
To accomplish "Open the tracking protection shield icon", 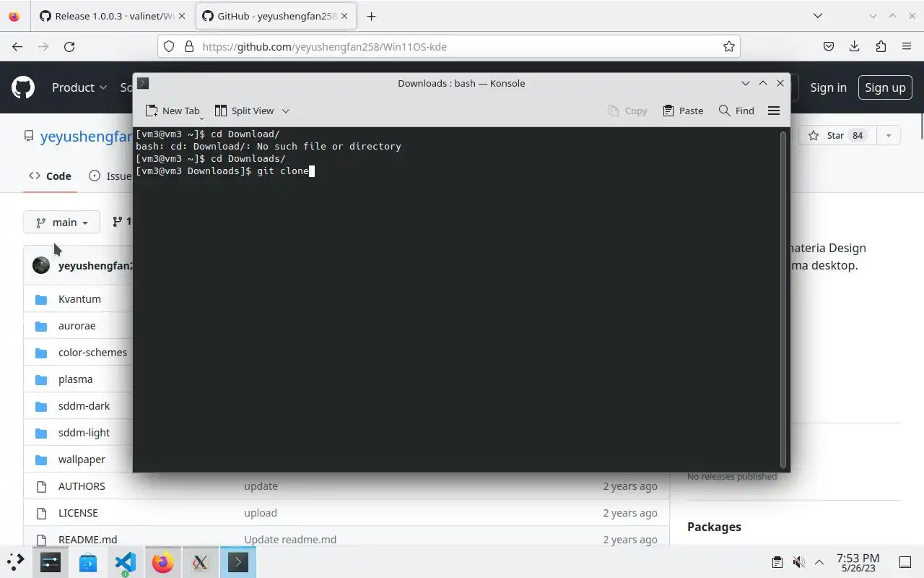I will [x=169, y=46].
